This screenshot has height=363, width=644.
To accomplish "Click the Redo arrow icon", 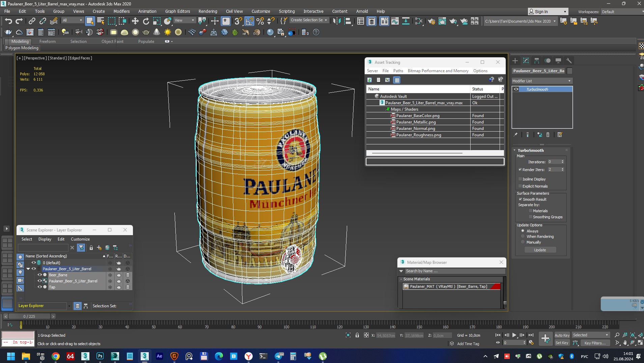I will [19, 21].
